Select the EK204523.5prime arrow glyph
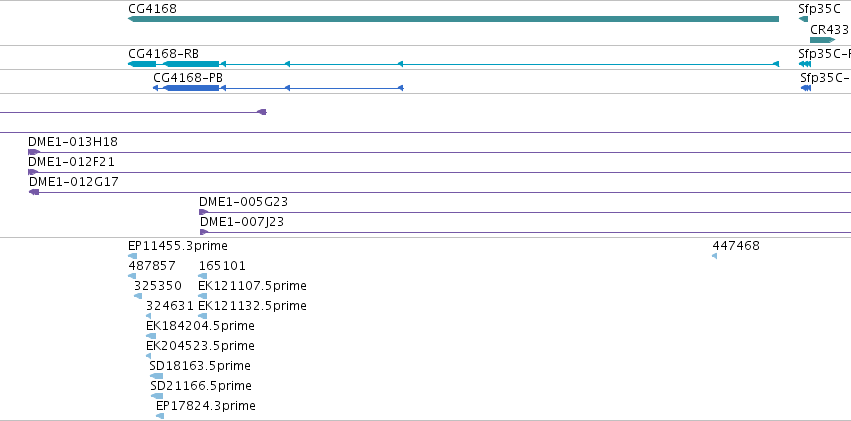This screenshot has width=851, height=421. click(149, 356)
